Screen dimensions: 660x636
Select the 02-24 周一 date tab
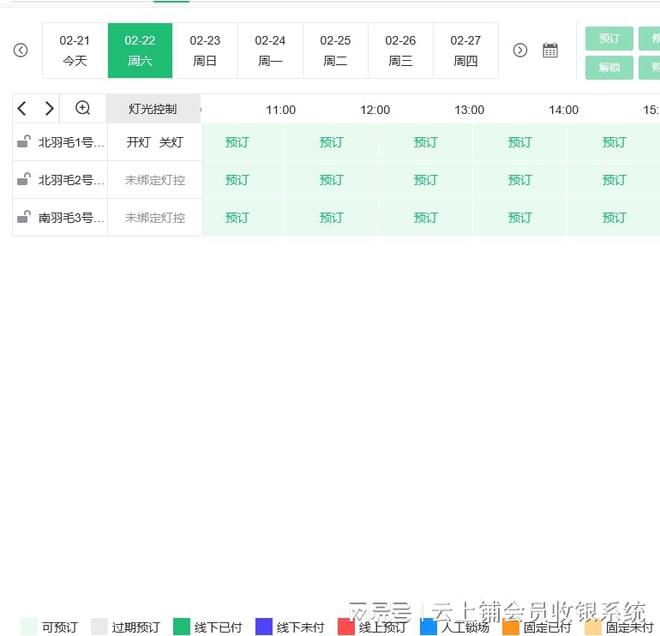point(270,51)
